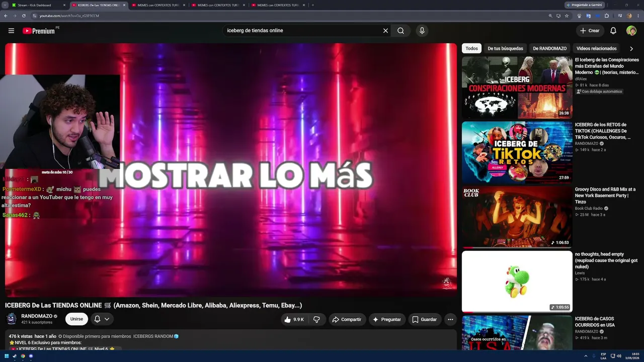This screenshot has width=644, height=362.
Task: Go back to previous page
Action: coord(6,16)
